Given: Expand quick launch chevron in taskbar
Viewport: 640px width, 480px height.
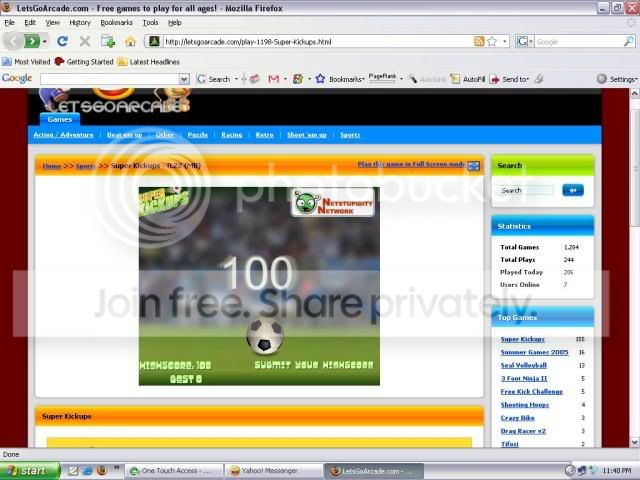Looking at the screenshot, I should pos(116,468).
